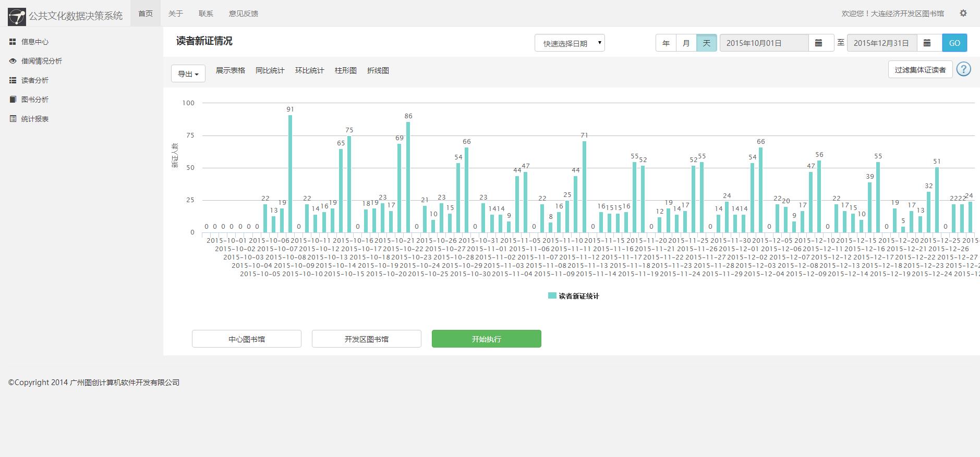The width and height of the screenshot is (980, 457).
Task: Click the bar labeled 71
Action: click(x=584, y=187)
